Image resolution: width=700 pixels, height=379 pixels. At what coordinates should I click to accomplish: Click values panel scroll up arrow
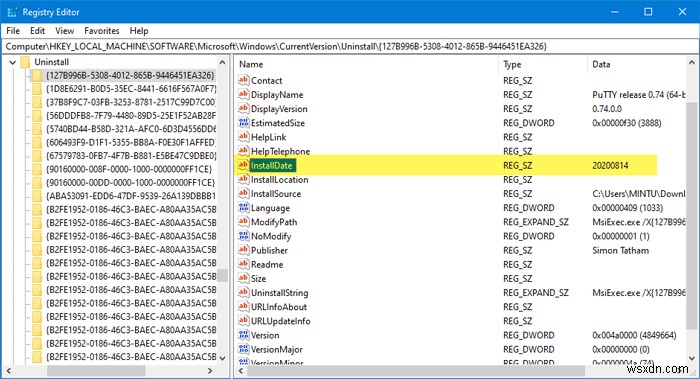tap(692, 63)
